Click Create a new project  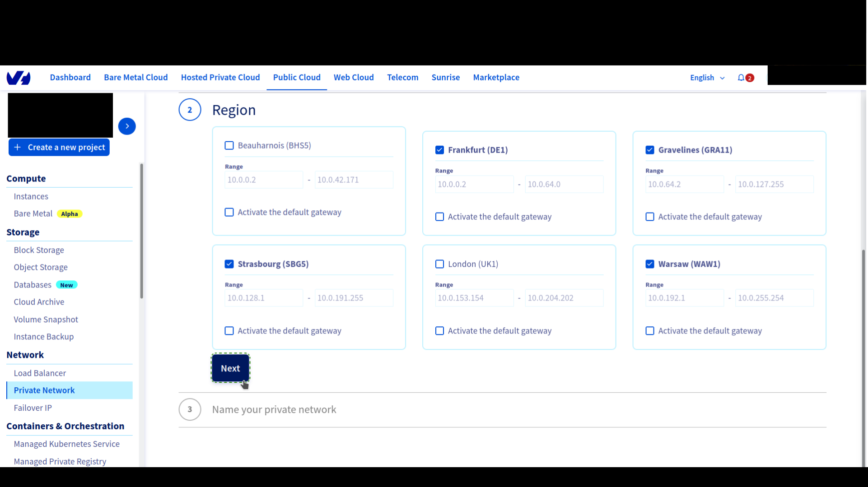pos(59,147)
